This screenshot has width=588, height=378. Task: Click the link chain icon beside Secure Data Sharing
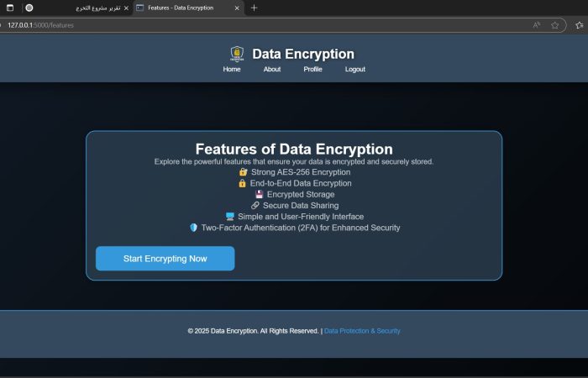255,205
